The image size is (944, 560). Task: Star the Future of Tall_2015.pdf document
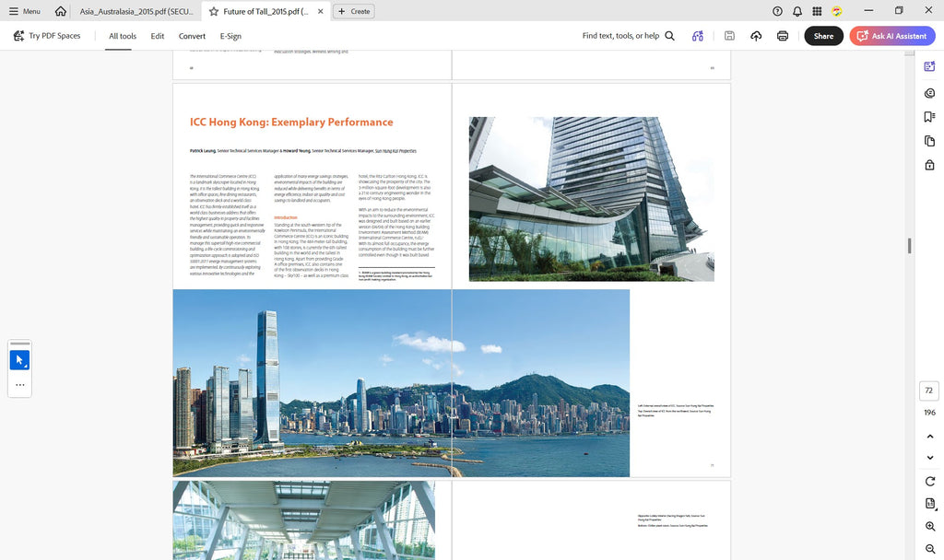214,11
